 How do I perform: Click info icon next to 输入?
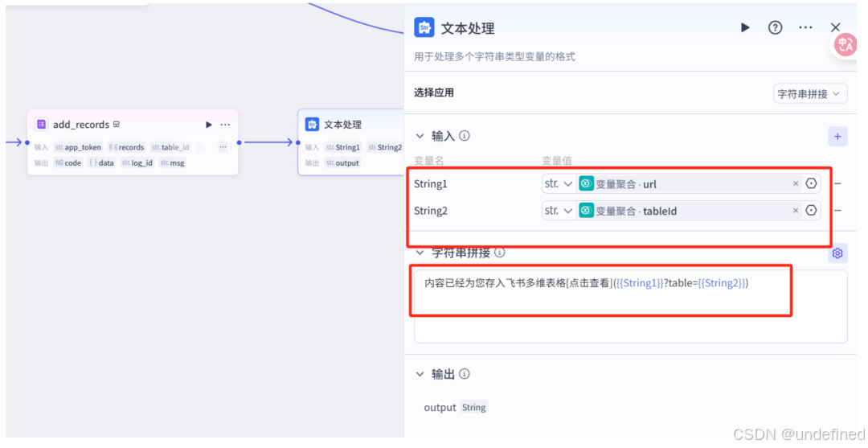tap(465, 136)
